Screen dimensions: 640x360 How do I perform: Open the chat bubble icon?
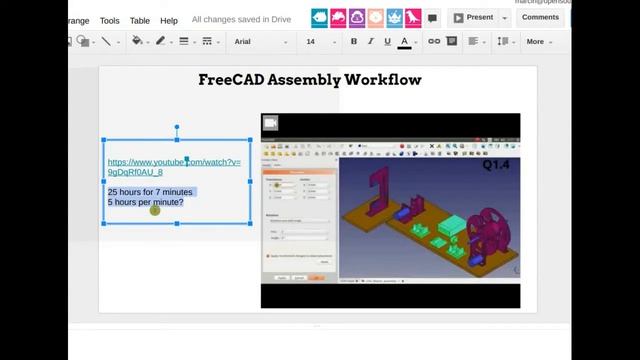432,18
